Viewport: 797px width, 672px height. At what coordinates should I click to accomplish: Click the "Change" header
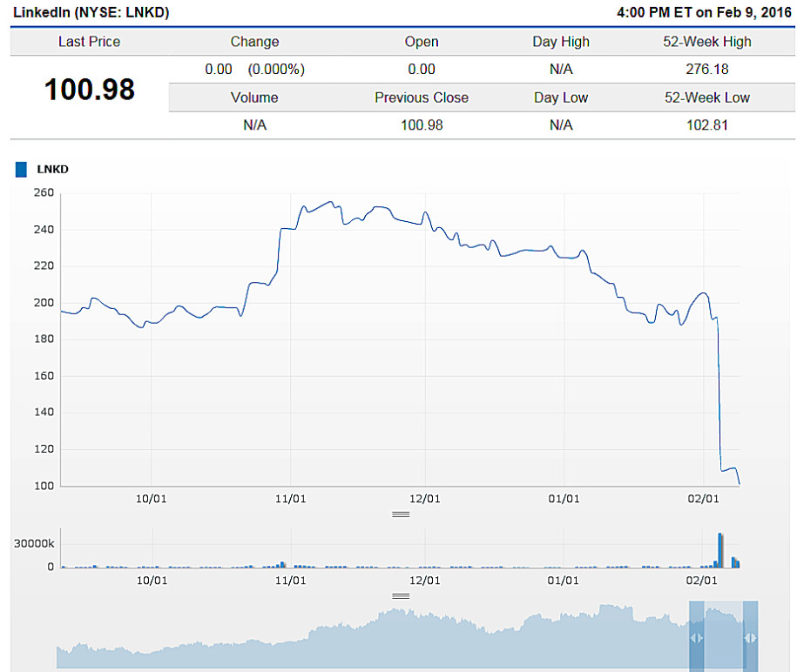[254, 42]
